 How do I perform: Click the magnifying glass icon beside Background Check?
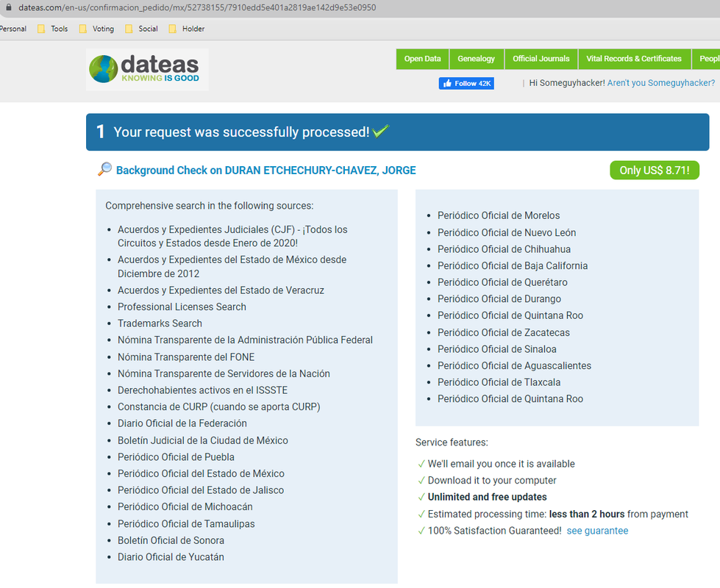coord(104,169)
